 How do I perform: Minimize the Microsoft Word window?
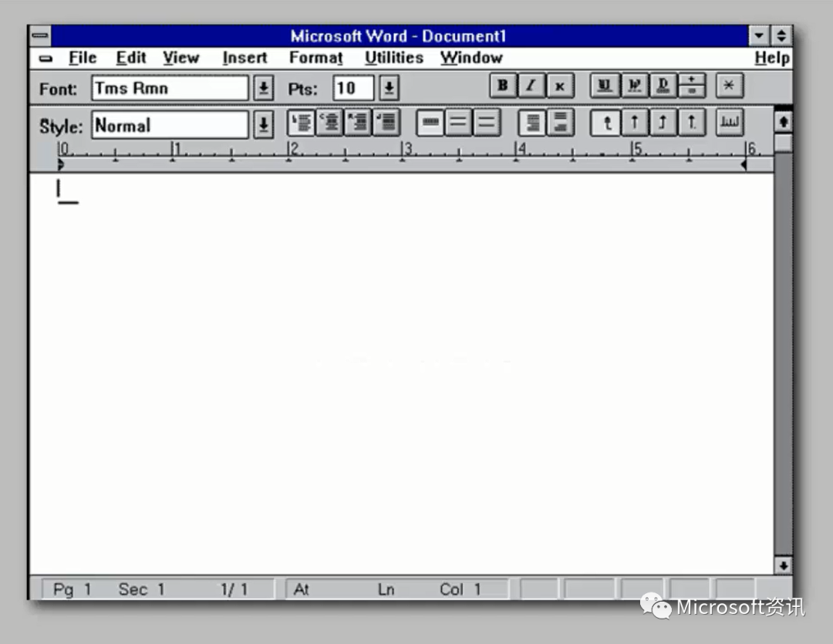click(x=759, y=36)
